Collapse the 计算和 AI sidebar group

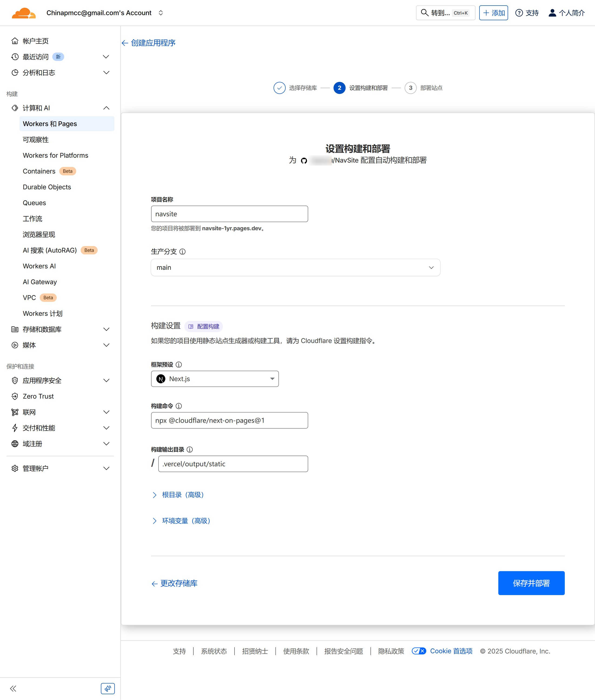pyautogui.click(x=106, y=108)
